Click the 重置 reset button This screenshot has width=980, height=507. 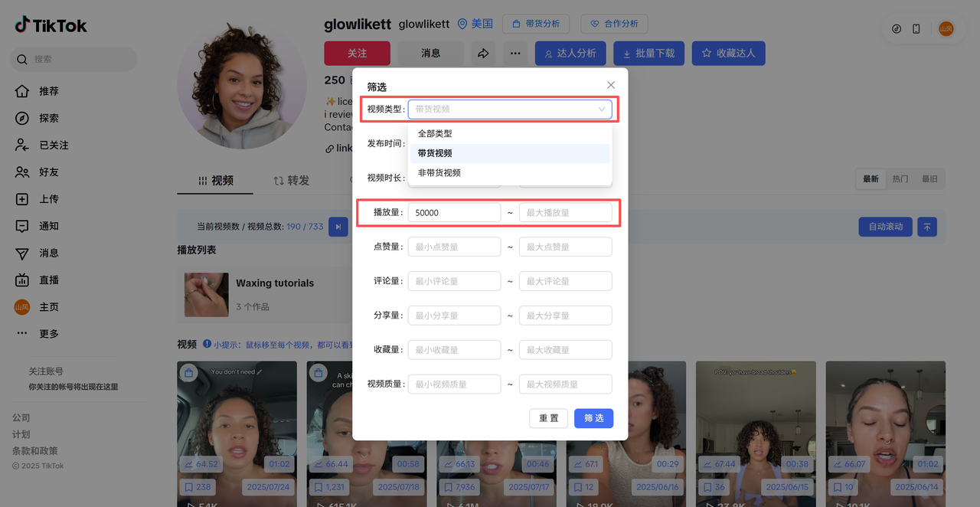pyautogui.click(x=548, y=418)
